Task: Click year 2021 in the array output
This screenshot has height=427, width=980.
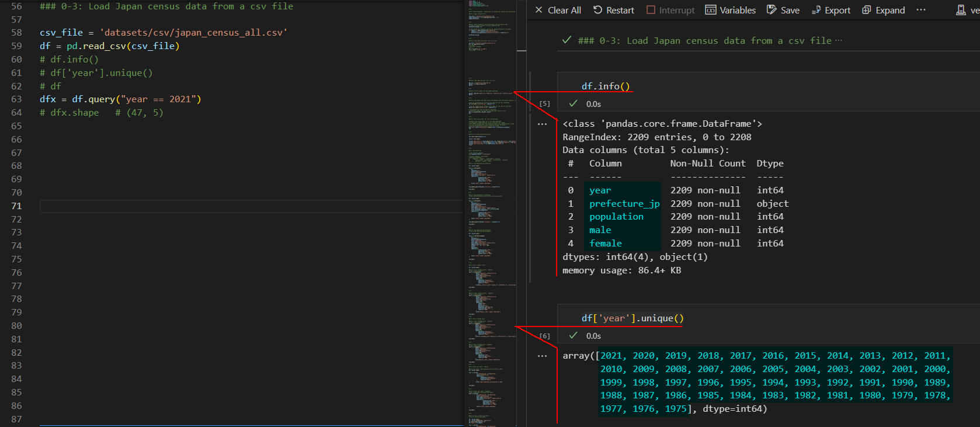Action: (611, 356)
